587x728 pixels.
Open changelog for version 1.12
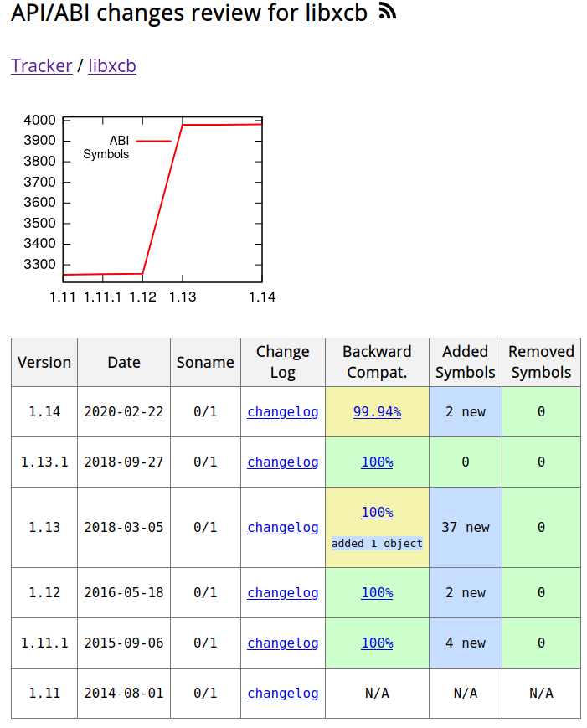[282, 593]
